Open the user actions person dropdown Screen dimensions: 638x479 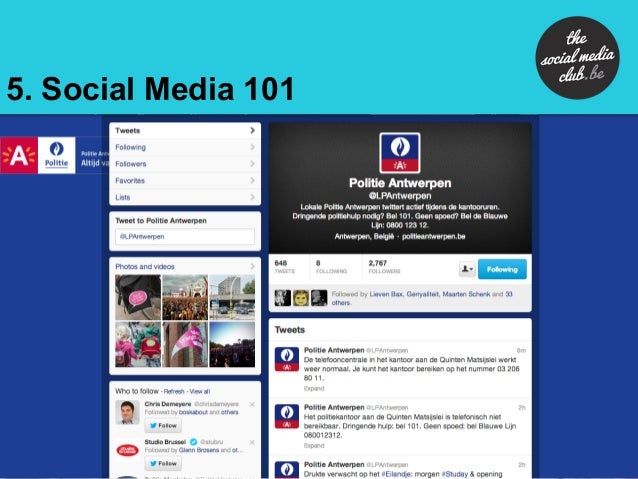[x=467, y=269]
